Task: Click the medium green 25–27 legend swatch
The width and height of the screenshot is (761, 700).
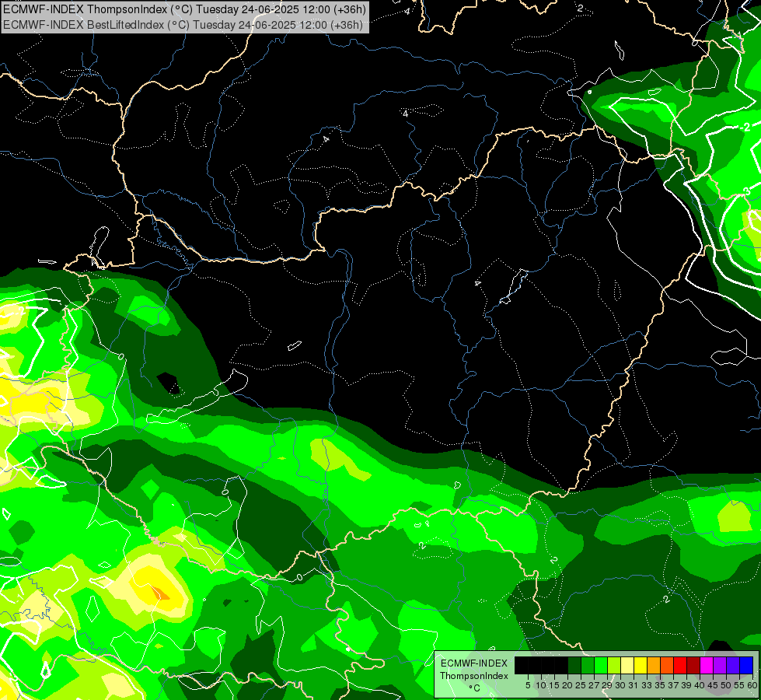Action: pos(587,665)
